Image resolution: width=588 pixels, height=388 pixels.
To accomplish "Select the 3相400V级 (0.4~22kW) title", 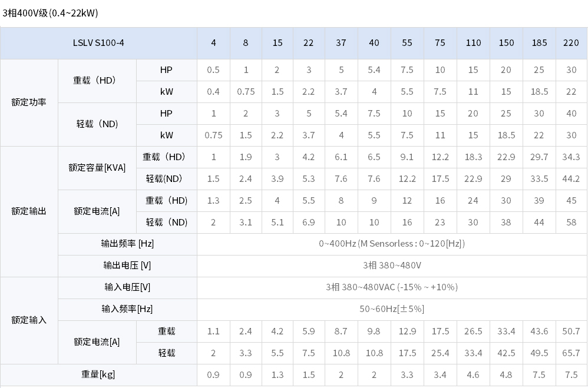I will tap(50, 13).
